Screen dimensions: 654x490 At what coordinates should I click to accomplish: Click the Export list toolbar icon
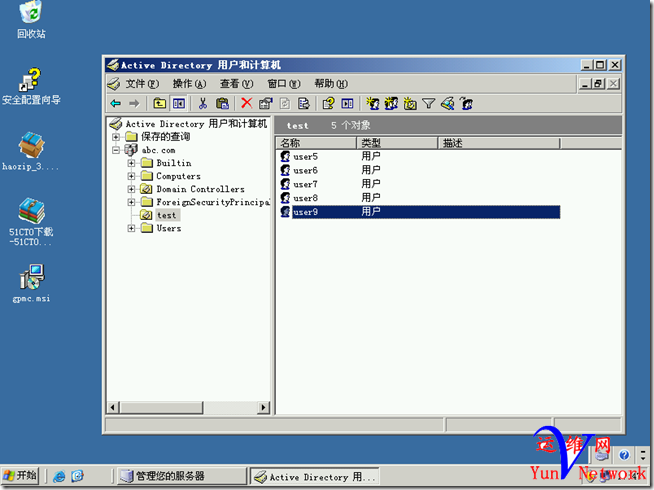coord(304,103)
